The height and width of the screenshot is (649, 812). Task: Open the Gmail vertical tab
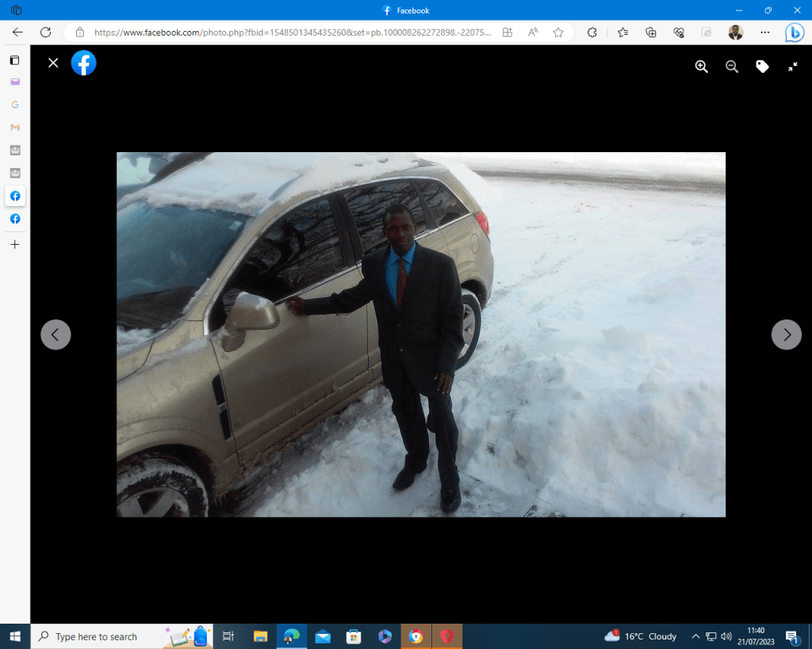tap(15, 127)
